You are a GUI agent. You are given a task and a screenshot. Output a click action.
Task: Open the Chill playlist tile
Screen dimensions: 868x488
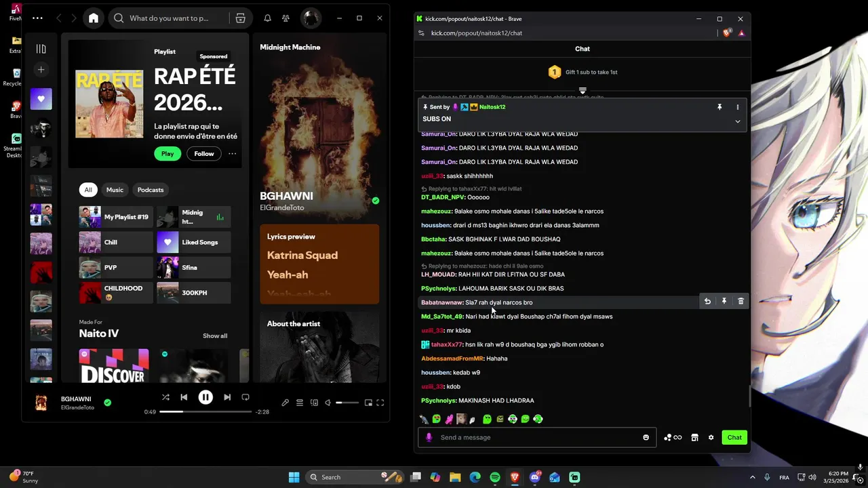click(116, 242)
